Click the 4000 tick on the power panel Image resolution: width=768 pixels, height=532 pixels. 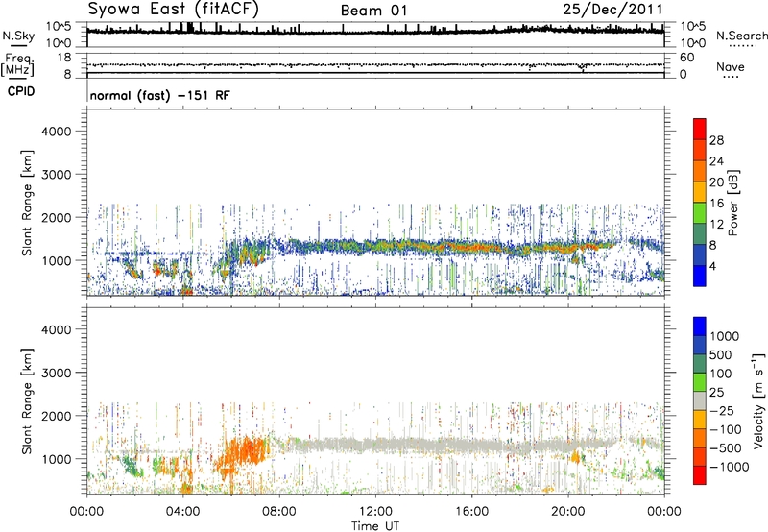(x=57, y=132)
